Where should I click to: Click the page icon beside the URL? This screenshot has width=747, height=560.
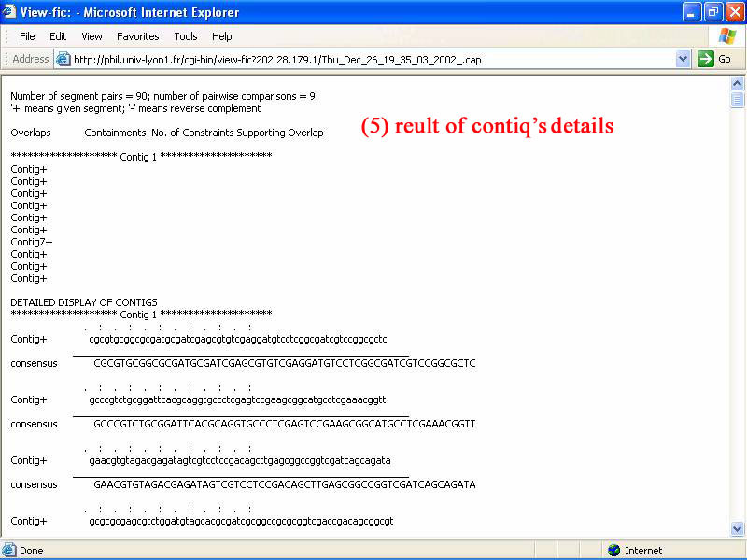[x=63, y=59]
